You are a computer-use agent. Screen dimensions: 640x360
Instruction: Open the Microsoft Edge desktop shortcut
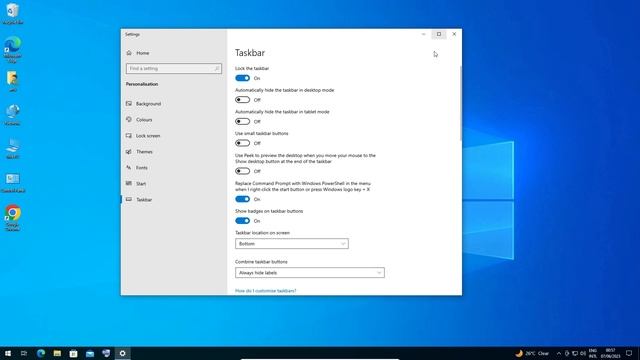pos(13,49)
